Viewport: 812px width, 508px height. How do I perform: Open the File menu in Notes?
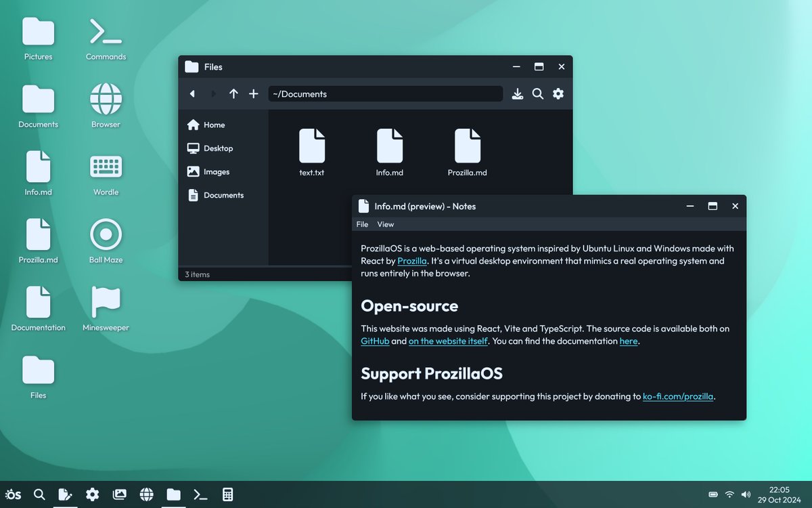(x=362, y=224)
